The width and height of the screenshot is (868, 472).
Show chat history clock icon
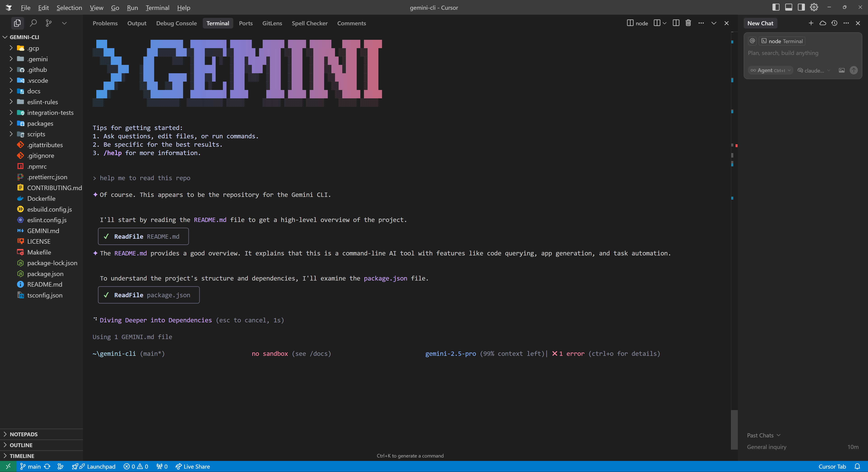834,23
